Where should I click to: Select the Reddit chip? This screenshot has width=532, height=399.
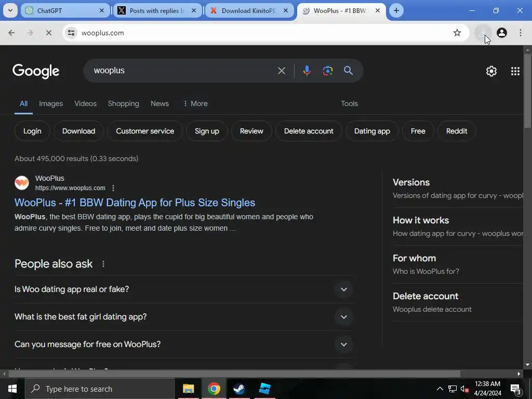tap(457, 131)
